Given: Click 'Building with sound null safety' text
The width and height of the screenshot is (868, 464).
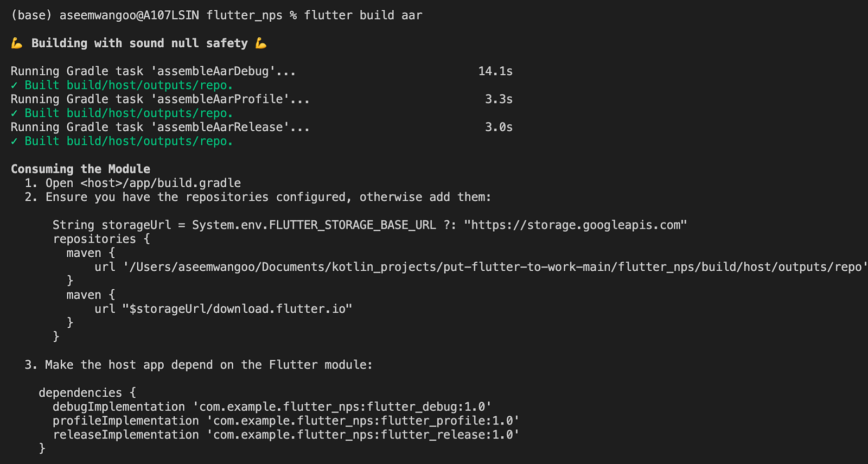Looking at the screenshot, I should click(139, 43).
